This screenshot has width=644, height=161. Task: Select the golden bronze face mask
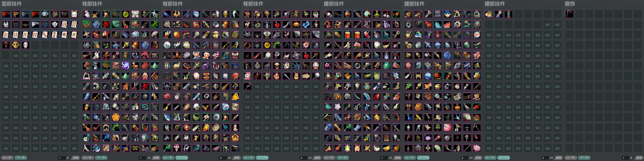[16, 45]
